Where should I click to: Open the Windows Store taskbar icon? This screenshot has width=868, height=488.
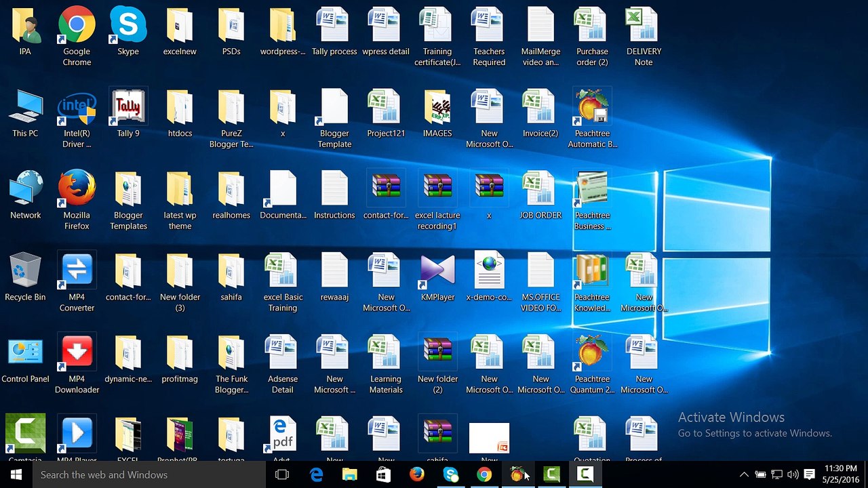click(x=383, y=474)
